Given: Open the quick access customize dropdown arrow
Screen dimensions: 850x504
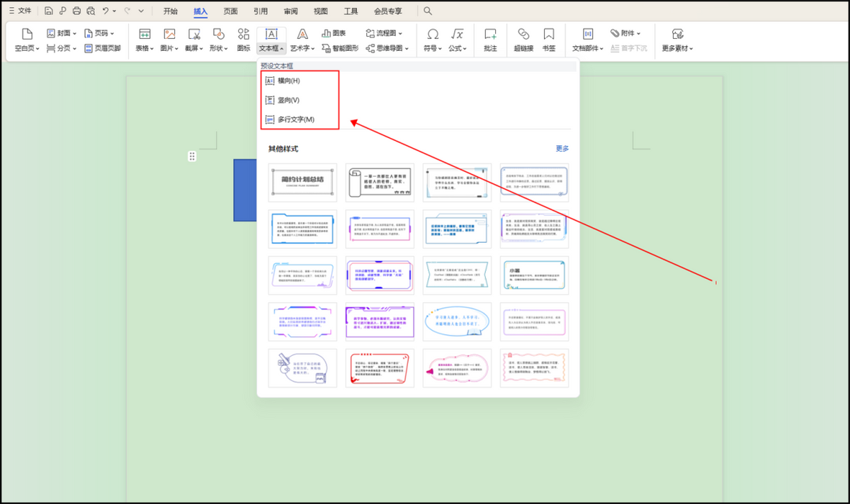Looking at the screenshot, I should pos(141,11).
